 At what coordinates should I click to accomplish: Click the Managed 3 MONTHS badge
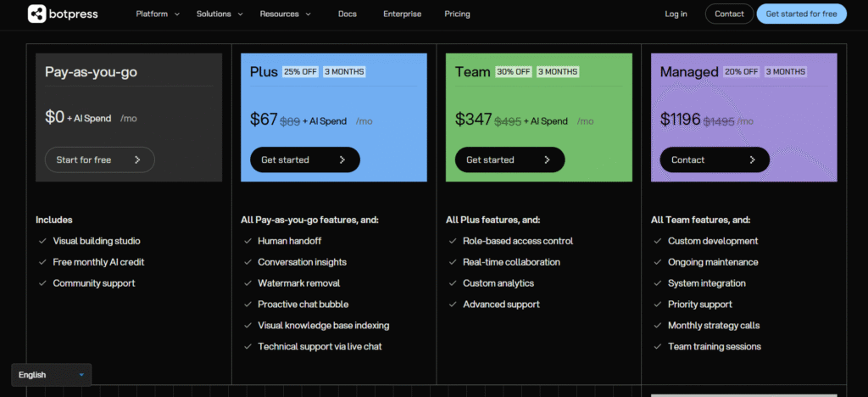click(x=786, y=72)
